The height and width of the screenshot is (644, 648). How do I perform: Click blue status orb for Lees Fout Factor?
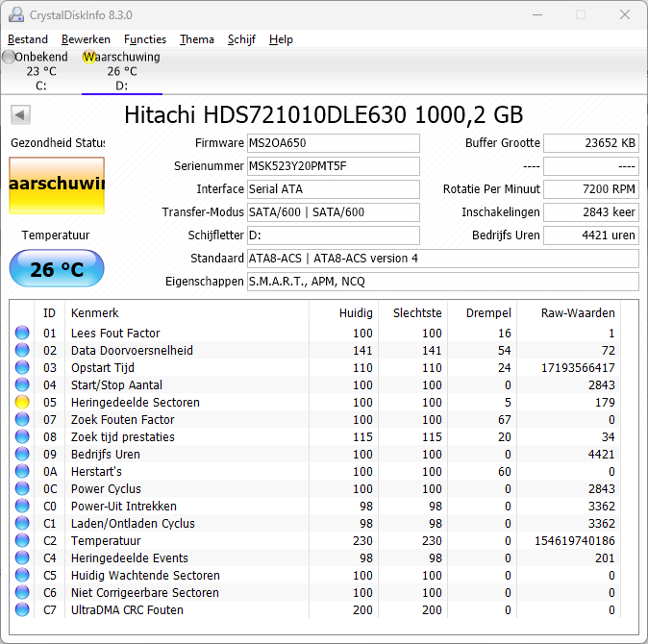22,334
